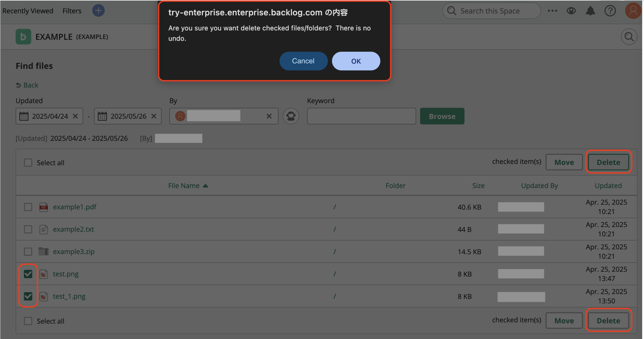Click the image icon of test_1.png
Image resolution: width=644 pixels, height=339 pixels.
(x=44, y=296)
